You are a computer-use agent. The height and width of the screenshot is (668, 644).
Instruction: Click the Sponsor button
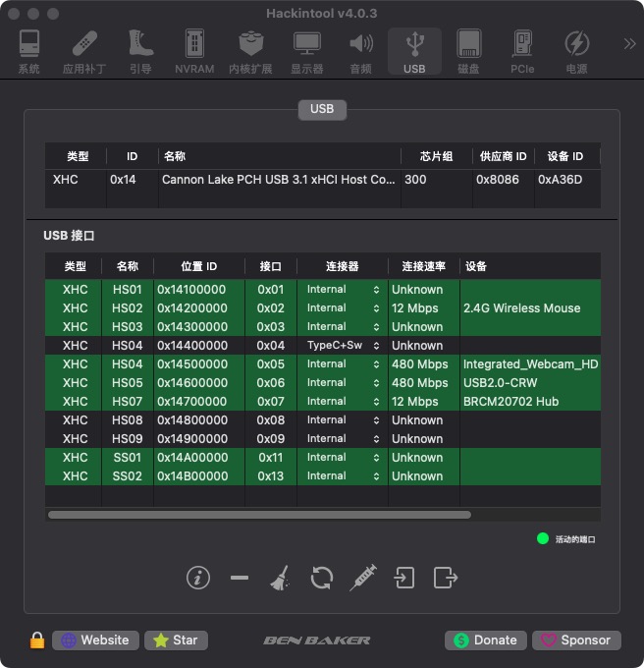pos(576,640)
